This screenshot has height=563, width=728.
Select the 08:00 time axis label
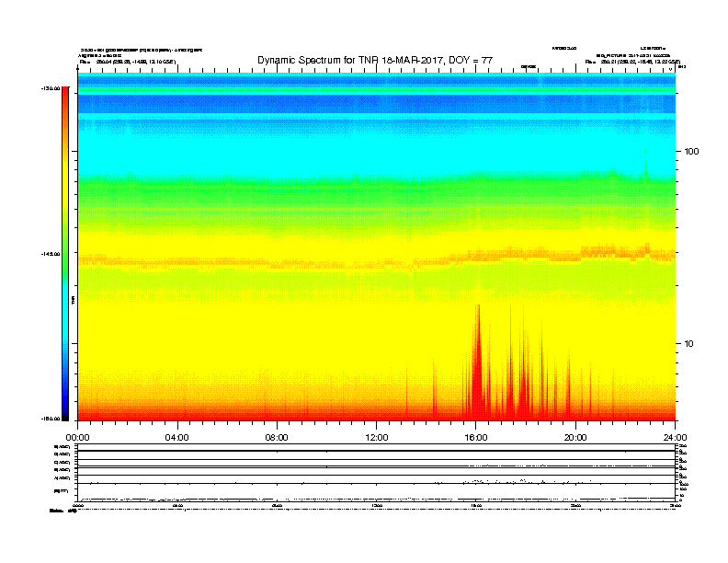point(277,438)
